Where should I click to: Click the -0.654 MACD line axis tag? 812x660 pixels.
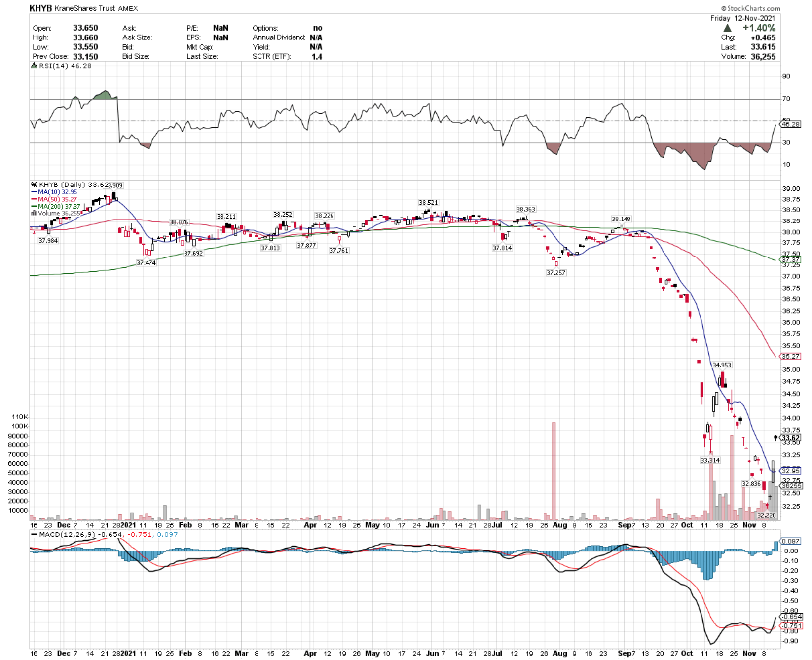pos(791,617)
